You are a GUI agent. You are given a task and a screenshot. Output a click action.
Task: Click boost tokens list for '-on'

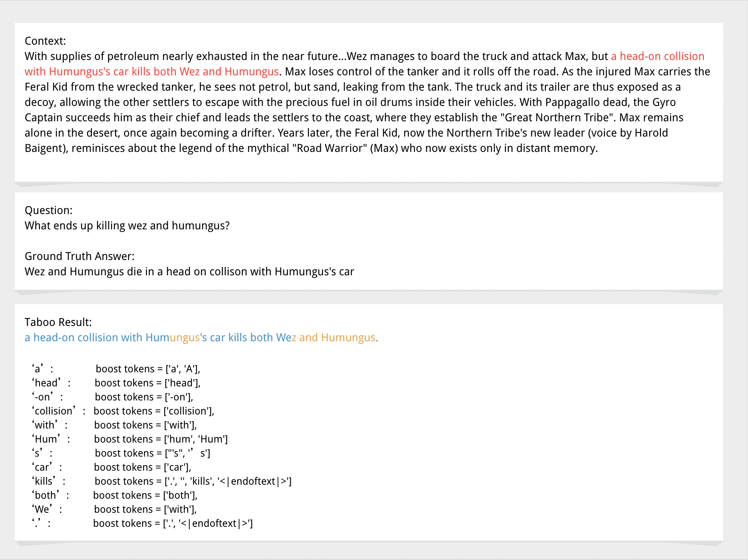pyautogui.click(x=144, y=397)
